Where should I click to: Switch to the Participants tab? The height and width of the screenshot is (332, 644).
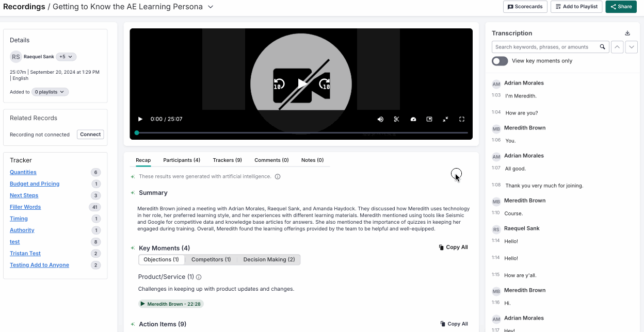(x=182, y=160)
